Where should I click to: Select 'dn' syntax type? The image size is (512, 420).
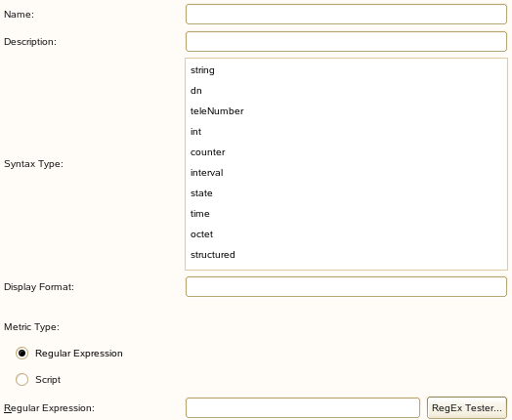click(346, 91)
